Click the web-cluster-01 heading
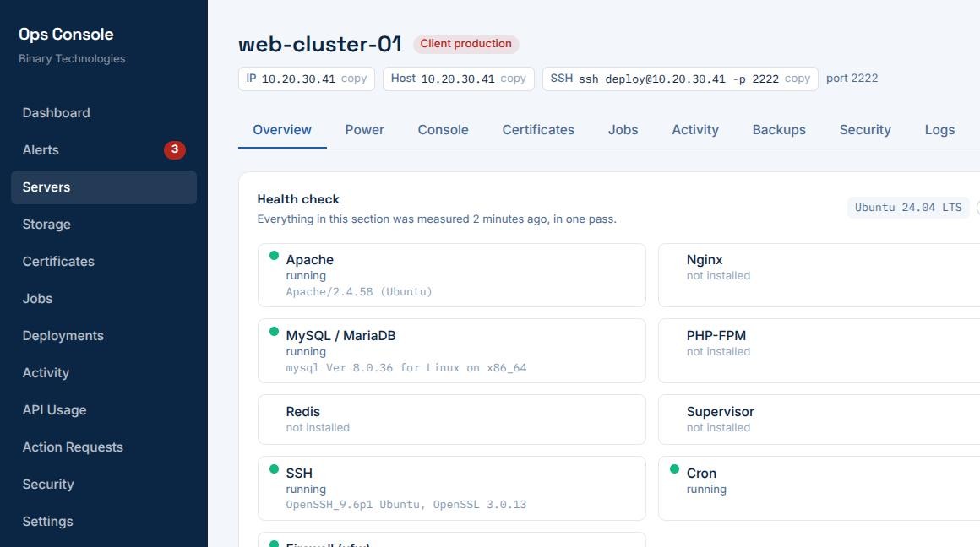The height and width of the screenshot is (547, 980). pos(319,45)
